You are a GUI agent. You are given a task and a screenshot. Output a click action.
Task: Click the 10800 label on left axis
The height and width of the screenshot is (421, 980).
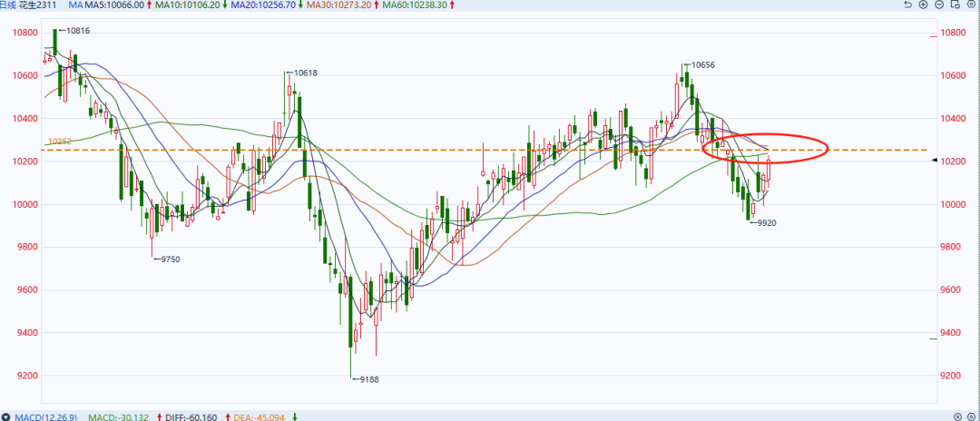24,33
